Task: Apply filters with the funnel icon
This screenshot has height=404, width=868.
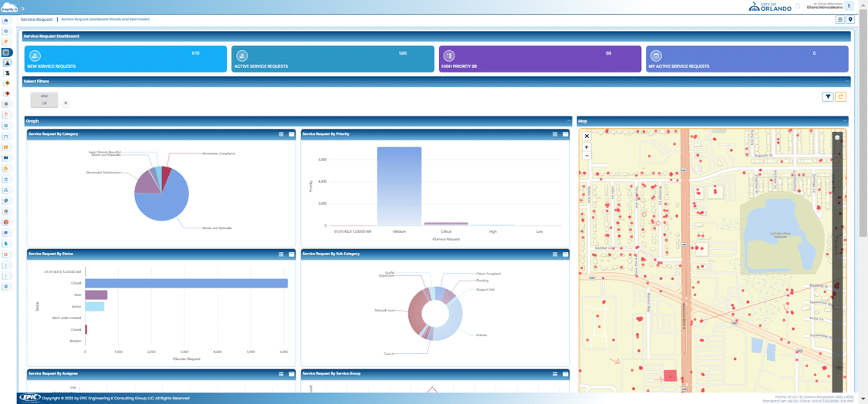Action: click(x=828, y=97)
